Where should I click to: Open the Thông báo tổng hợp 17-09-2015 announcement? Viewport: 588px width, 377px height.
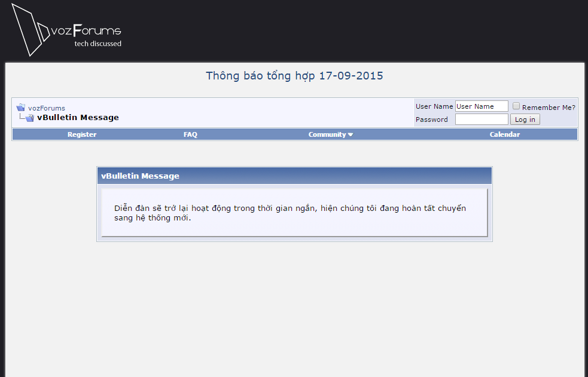pyautogui.click(x=294, y=76)
